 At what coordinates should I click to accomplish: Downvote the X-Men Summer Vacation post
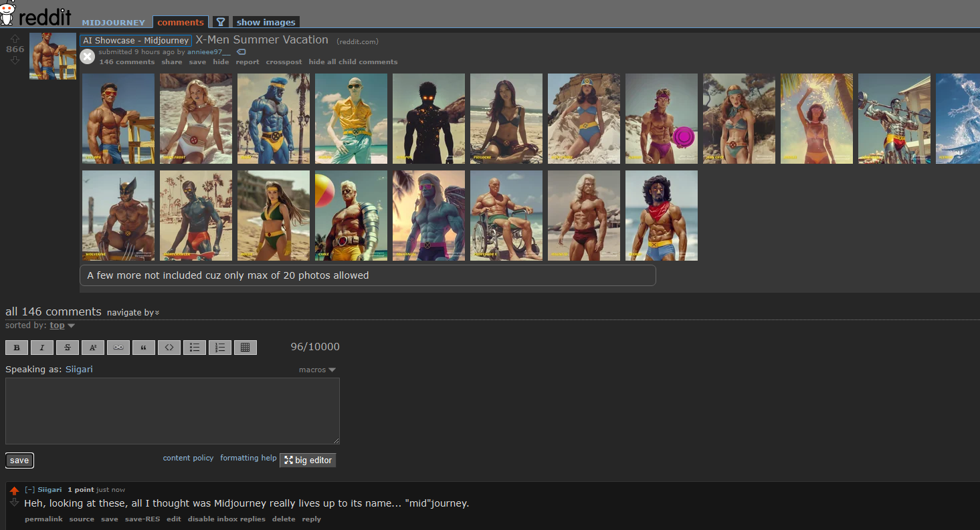point(15,60)
